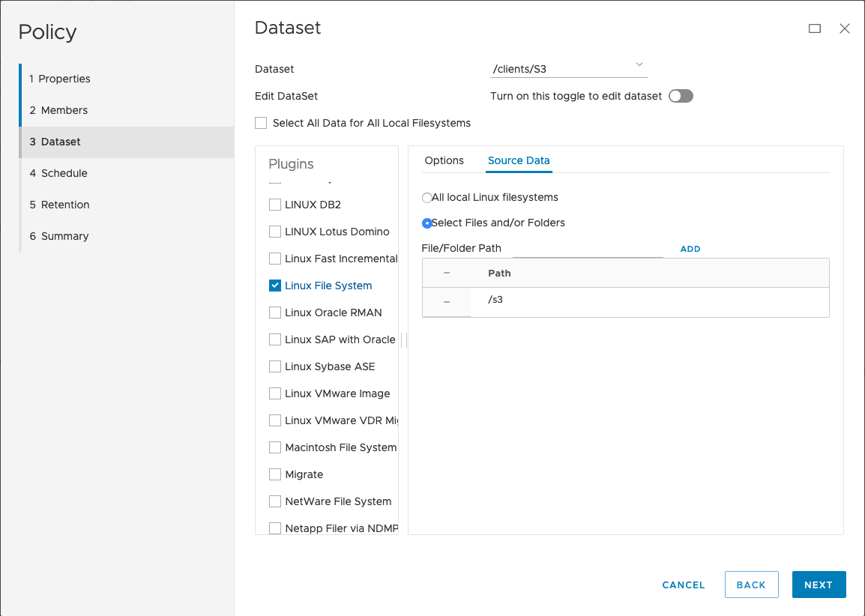
Task: Enable the toggle to edit dataset
Action: click(x=681, y=96)
